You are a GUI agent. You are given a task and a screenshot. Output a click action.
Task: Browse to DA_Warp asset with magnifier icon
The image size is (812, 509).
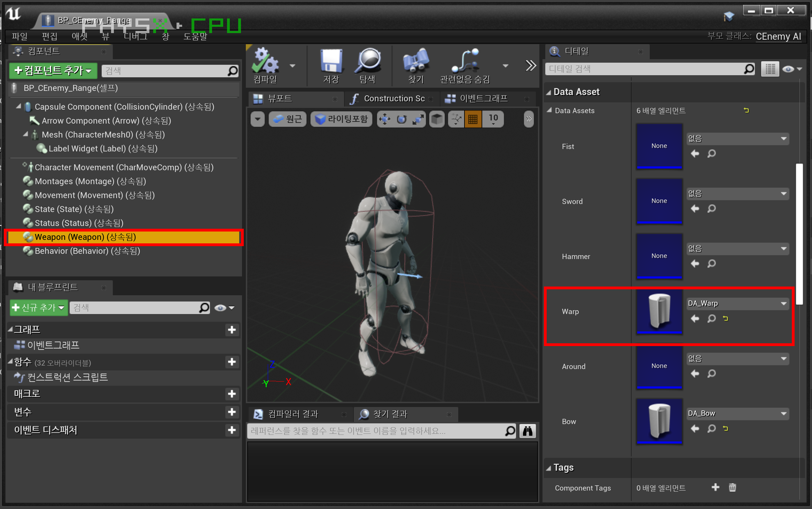pos(711,319)
